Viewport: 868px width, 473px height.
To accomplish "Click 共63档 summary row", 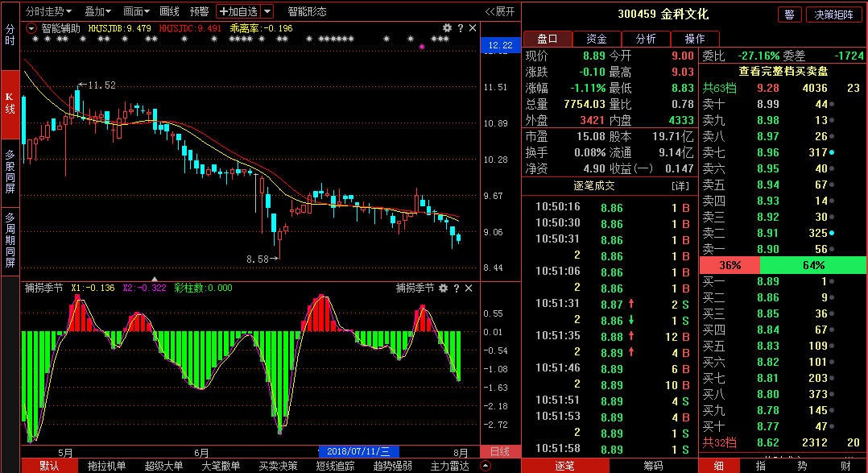I will 782,88.
